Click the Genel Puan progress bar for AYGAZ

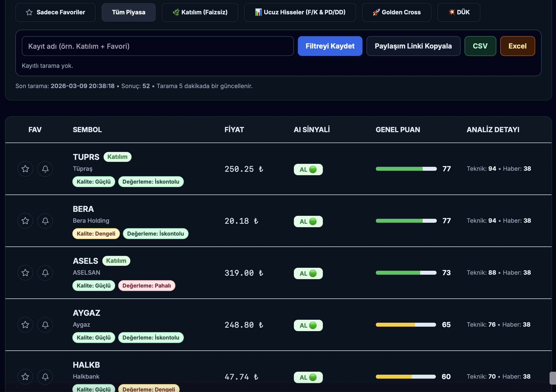tap(406, 325)
